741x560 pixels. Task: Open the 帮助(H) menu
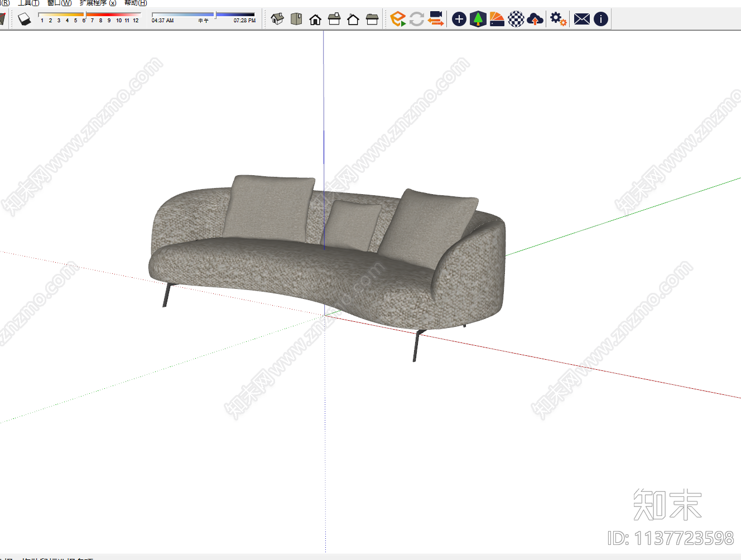(136, 3)
